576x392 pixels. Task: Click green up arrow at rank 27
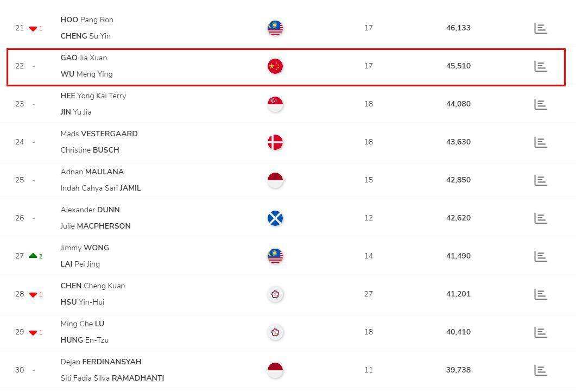tap(33, 256)
